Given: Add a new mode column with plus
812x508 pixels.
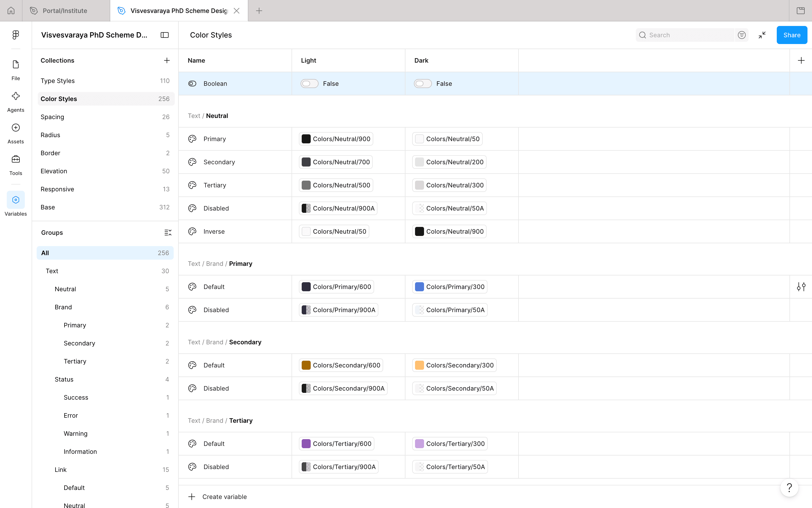Looking at the screenshot, I should (801, 60).
